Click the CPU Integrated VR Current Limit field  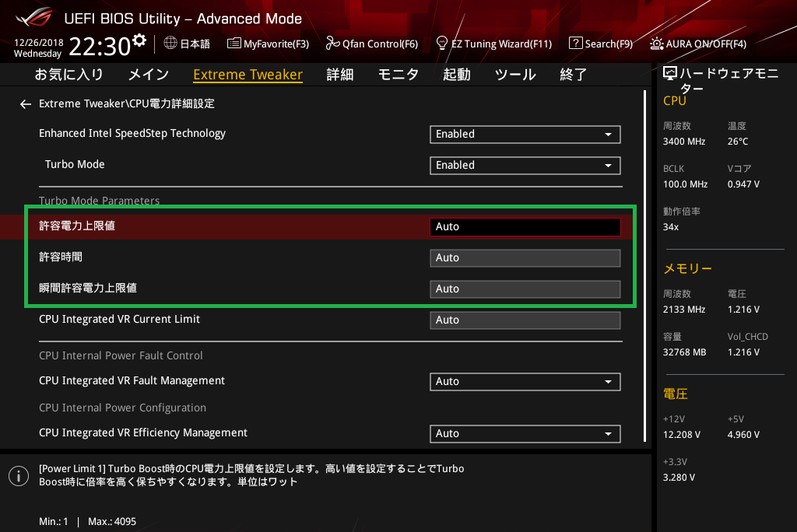(525, 320)
